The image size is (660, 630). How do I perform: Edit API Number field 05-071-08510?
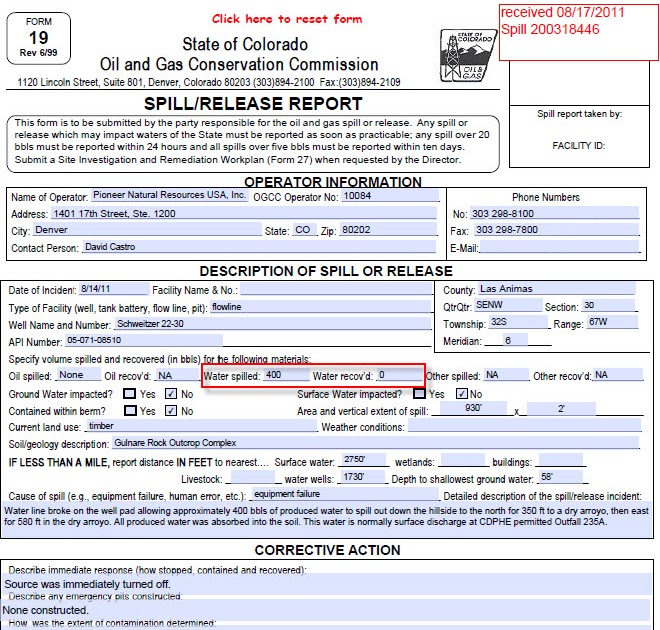point(144,340)
